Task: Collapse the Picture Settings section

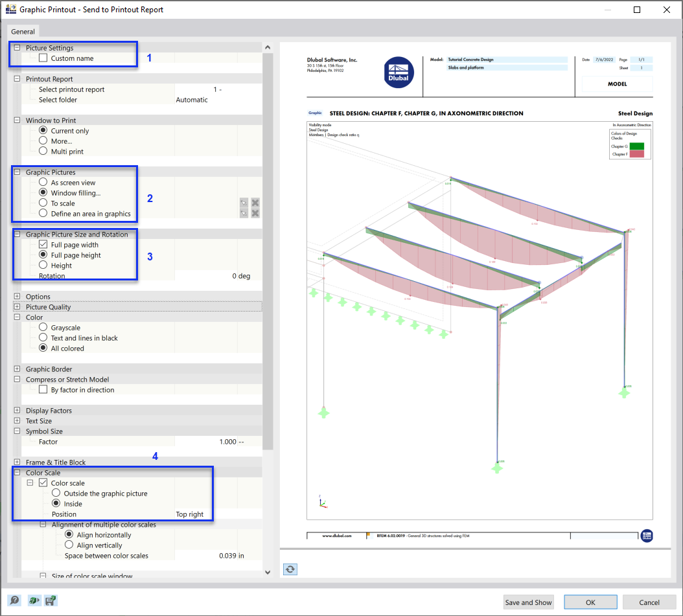Action: (17, 47)
